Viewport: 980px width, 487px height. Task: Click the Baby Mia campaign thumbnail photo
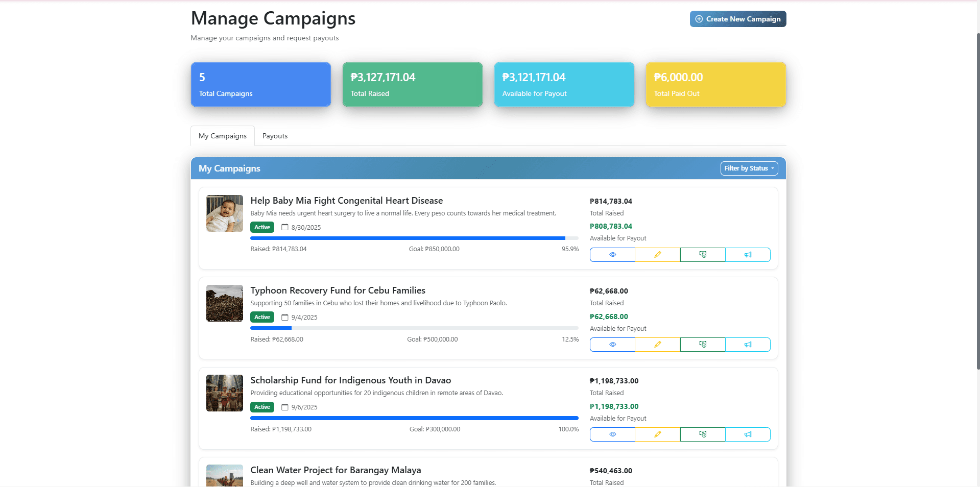(225, 213)
